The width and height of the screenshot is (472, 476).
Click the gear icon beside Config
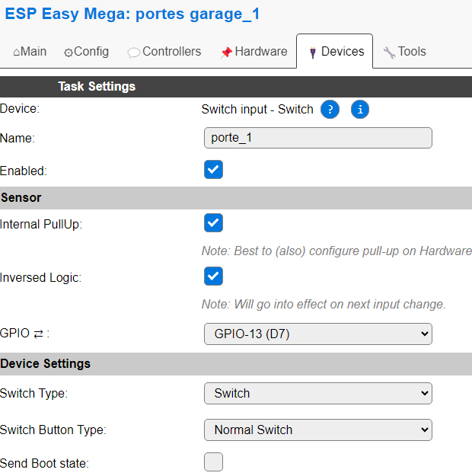pyautogui.click(x=69, y=53)
